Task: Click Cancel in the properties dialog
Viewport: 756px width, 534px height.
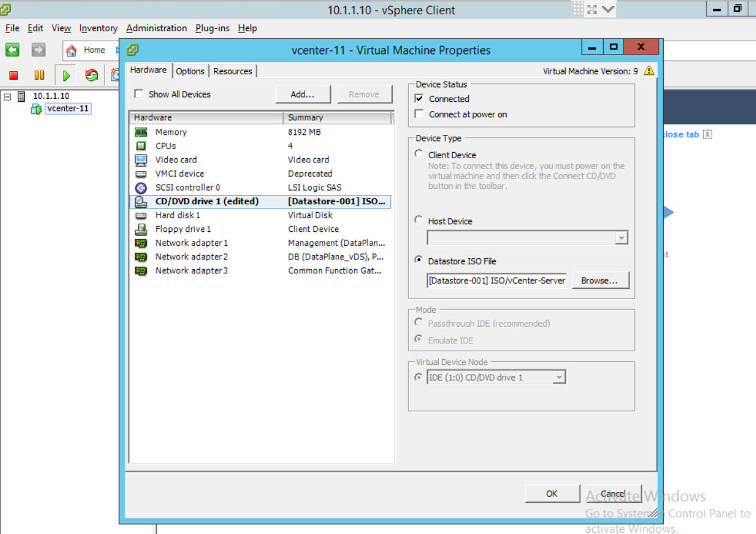Action: pyautogui.click(x=613, y=494)
